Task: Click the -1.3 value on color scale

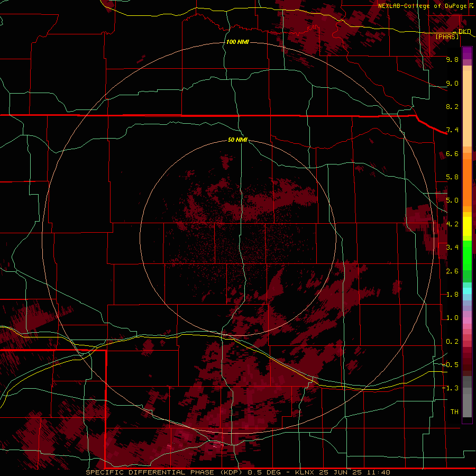Action: pos(451,388)
